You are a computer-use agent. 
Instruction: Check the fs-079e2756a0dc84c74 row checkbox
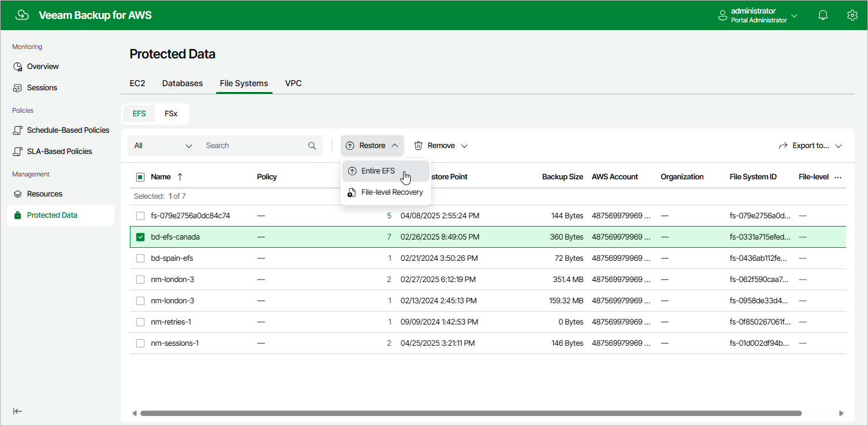pyautogui.click(x=140, y=216)
